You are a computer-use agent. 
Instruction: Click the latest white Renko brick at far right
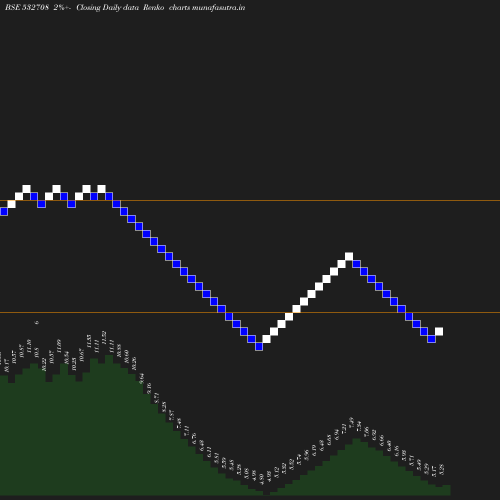(x=439, y=331)
